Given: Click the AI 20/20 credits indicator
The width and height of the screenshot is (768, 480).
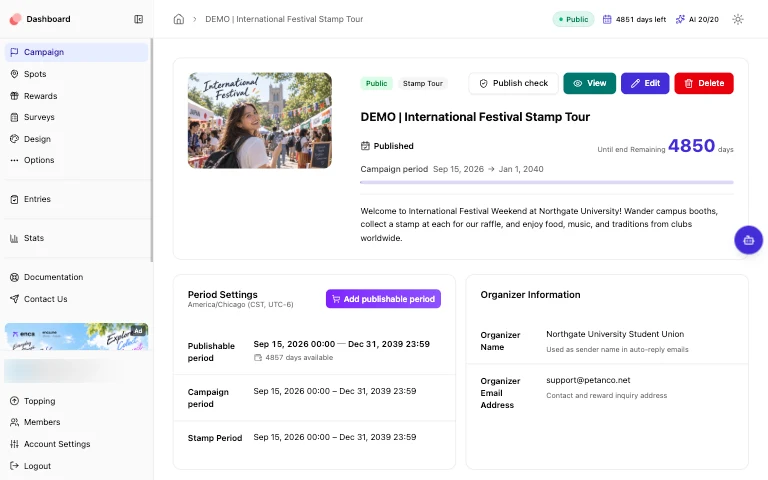Looking at the screenshot, I should pos(697,19).
